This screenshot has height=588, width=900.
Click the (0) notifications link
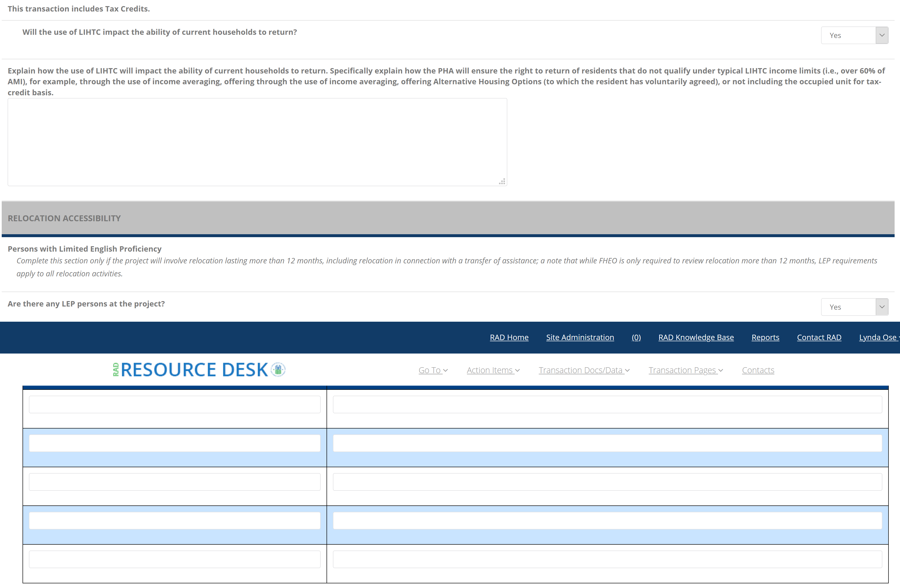636,337
